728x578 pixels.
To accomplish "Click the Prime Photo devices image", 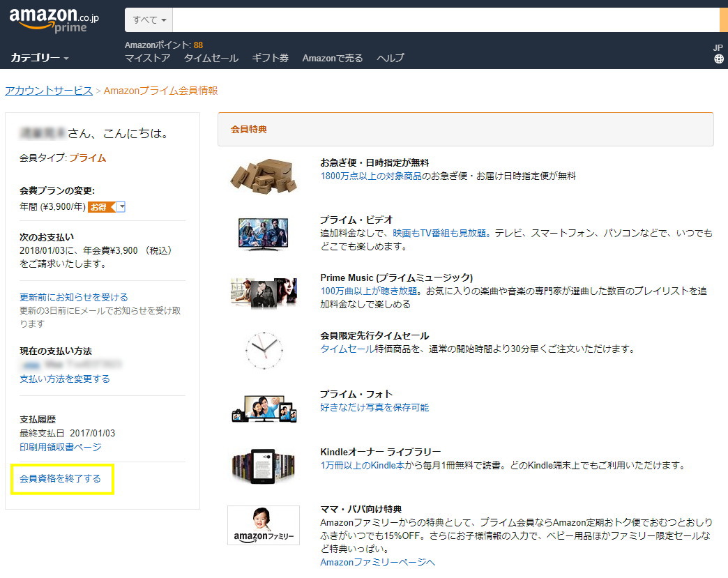I will (264, 408).
